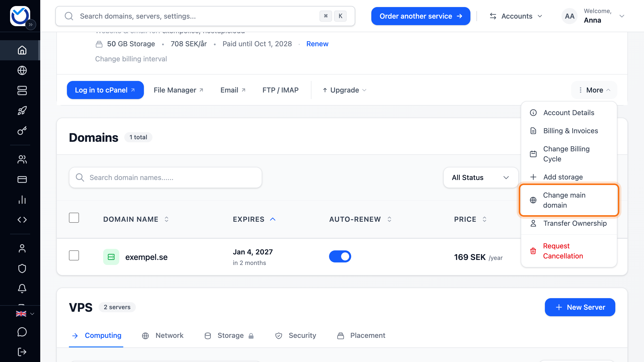Open the servers icon in sidebar

pyautogui.click(x=22, y=90)
